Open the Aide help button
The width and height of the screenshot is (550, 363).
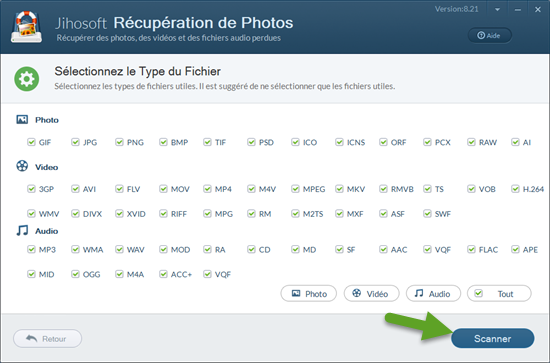point(490,35)
